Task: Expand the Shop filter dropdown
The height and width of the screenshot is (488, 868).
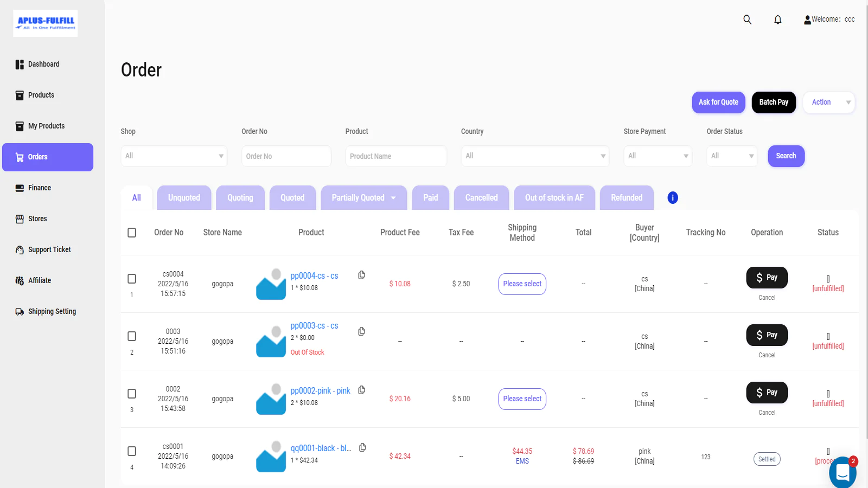Action: point(174,156)
